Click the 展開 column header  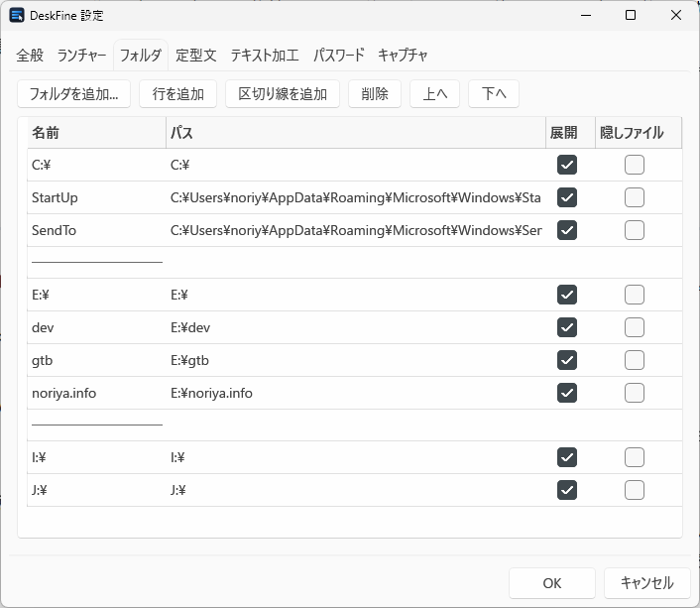[570, 133]
